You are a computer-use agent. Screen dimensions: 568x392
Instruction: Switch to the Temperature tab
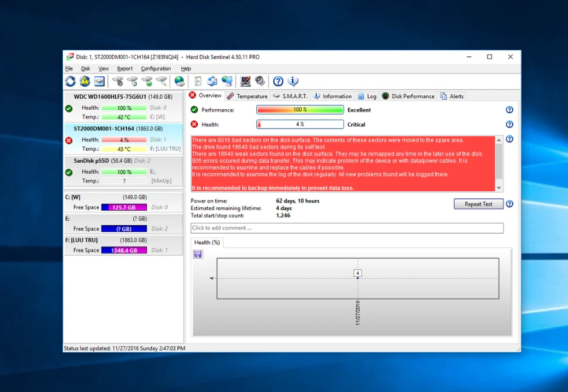(247, 96)
